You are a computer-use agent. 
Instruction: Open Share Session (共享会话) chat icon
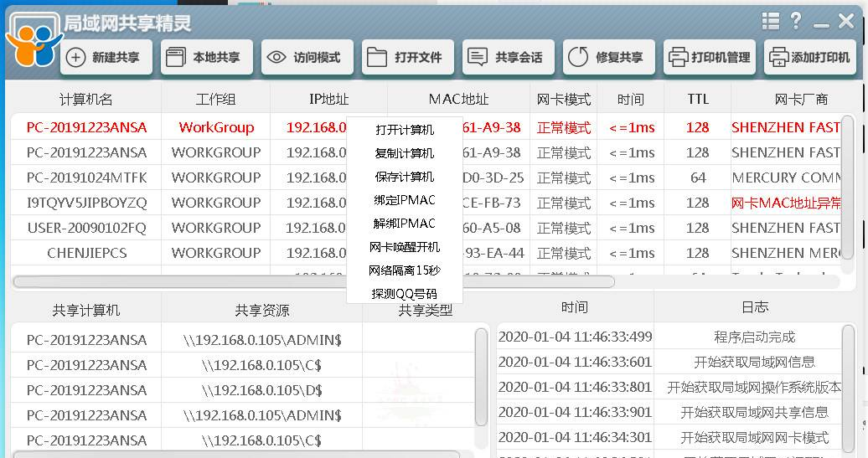coord(478,58)
